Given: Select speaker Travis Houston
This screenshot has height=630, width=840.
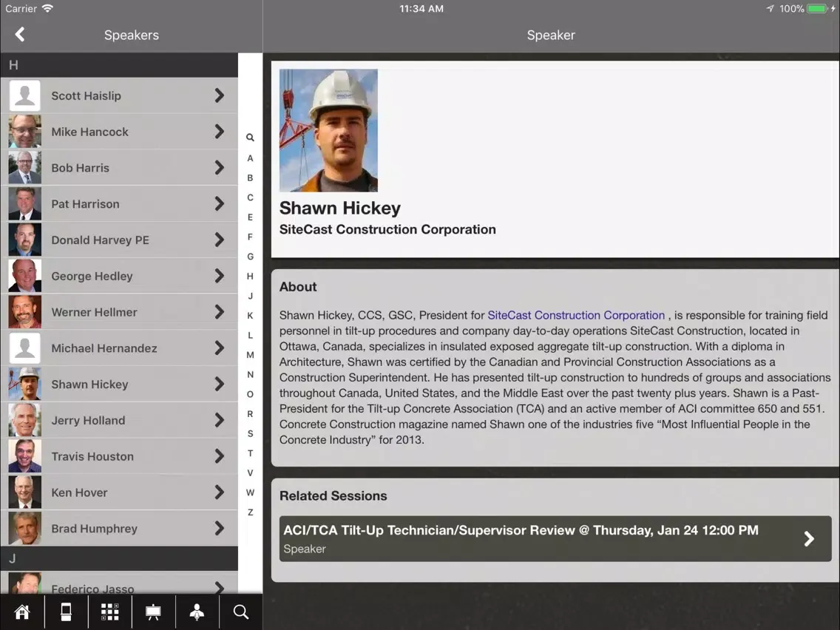Looking at the screenshot, I should click(119, 456).
